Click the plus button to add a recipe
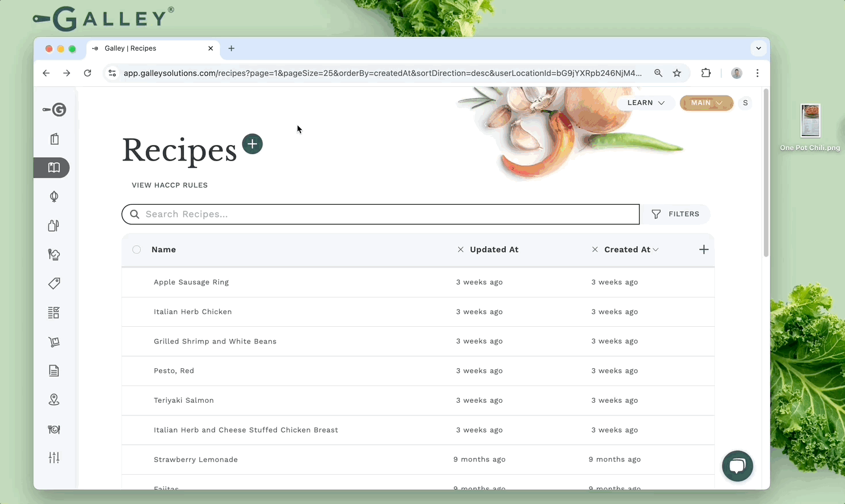 [252, 144]
